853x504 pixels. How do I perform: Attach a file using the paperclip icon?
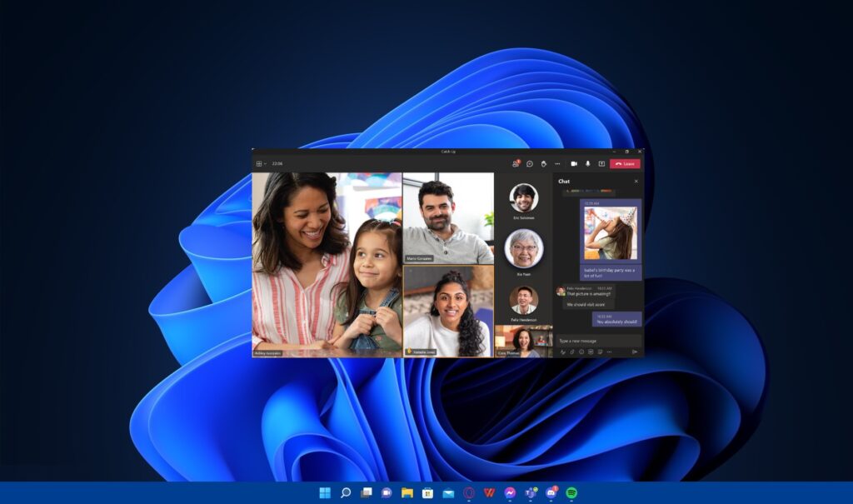(x=571, y=352)
